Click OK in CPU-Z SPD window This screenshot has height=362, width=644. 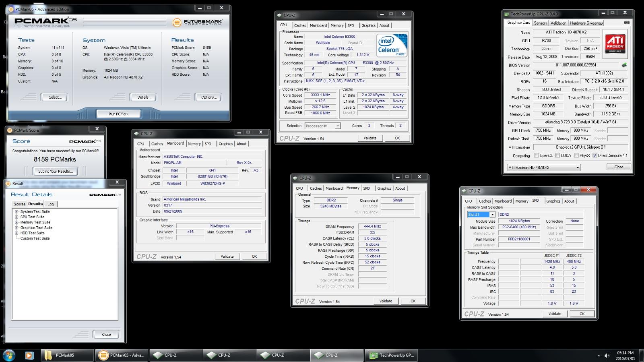pos(582,314)
